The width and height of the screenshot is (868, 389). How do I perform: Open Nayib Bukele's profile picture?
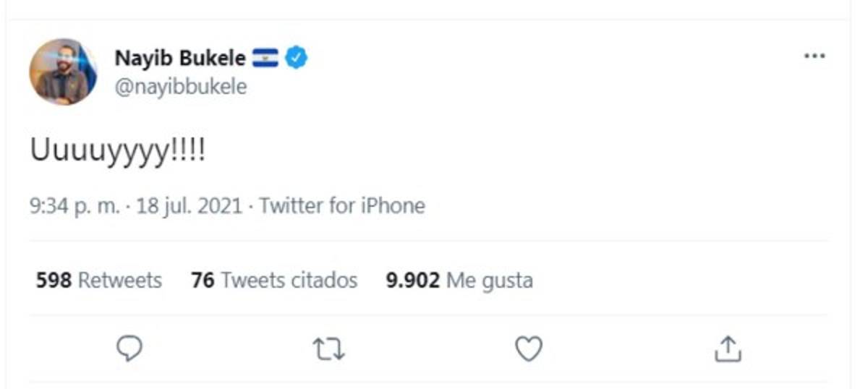[63, 72]
